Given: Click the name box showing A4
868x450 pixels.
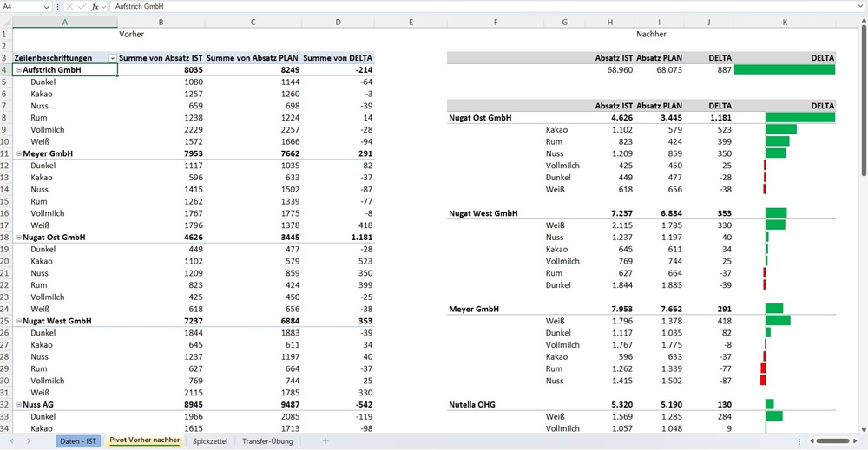Looking at the screenshot, I should click(21, 7).
